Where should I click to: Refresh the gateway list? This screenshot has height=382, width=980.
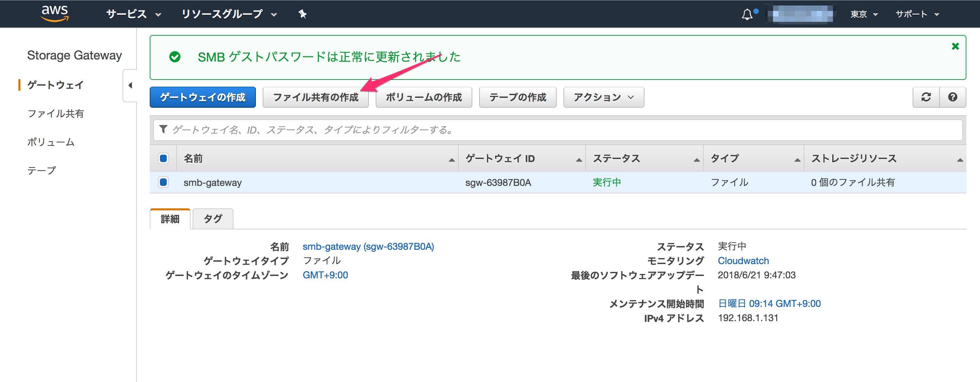pos(926,97)
